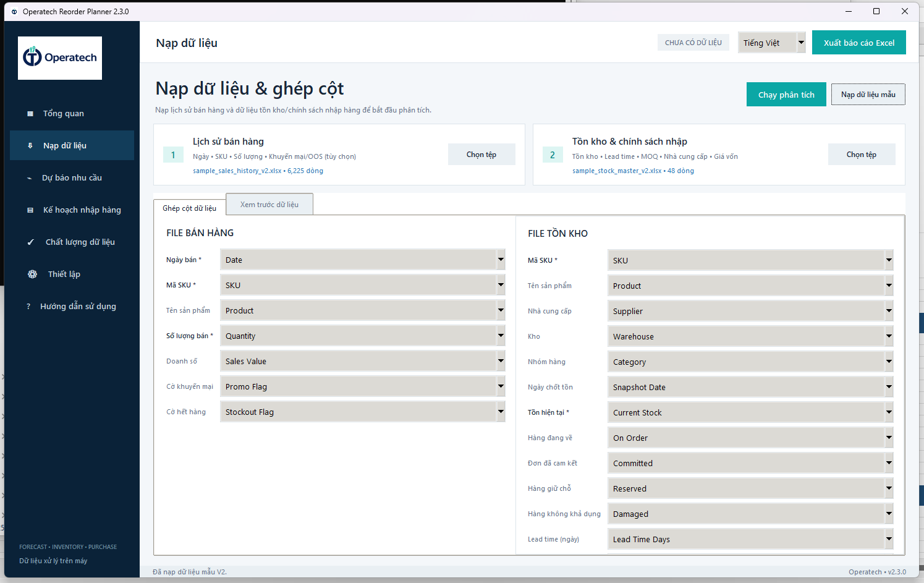Click Chọn tệp for Lịch sử bán hàng

click(x=481, y=155)
